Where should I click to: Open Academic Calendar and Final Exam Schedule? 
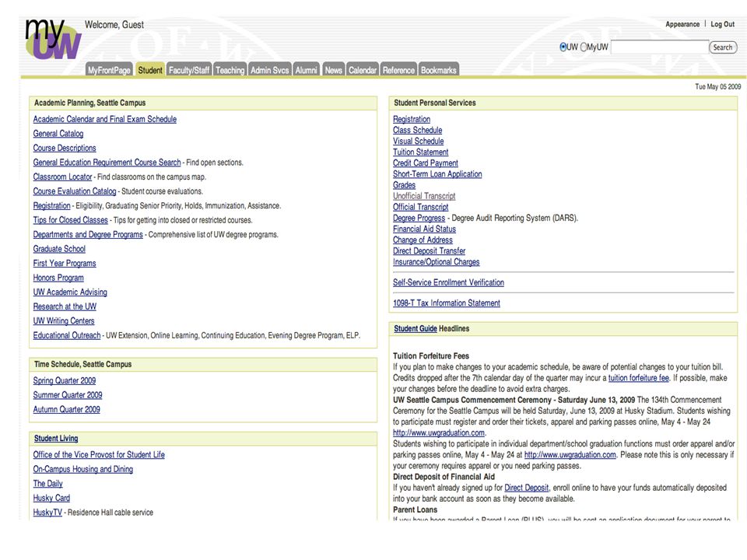[105, 119]
